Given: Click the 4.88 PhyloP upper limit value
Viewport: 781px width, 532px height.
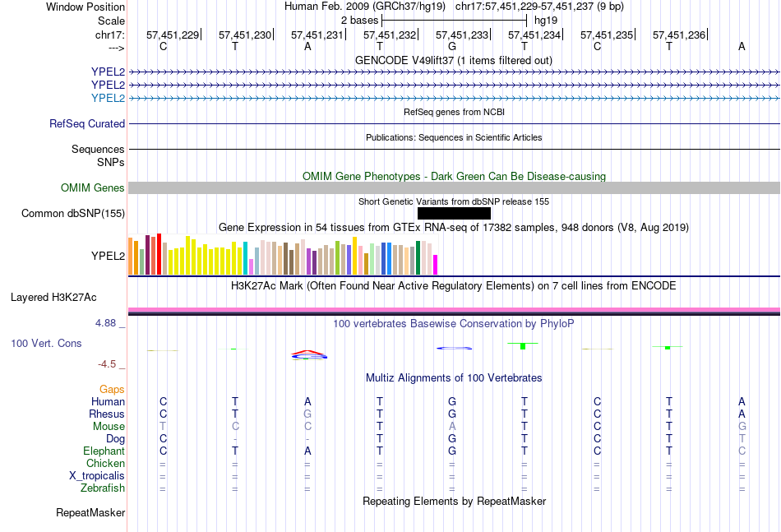Looking at the screenshot, I should [105, 323].
